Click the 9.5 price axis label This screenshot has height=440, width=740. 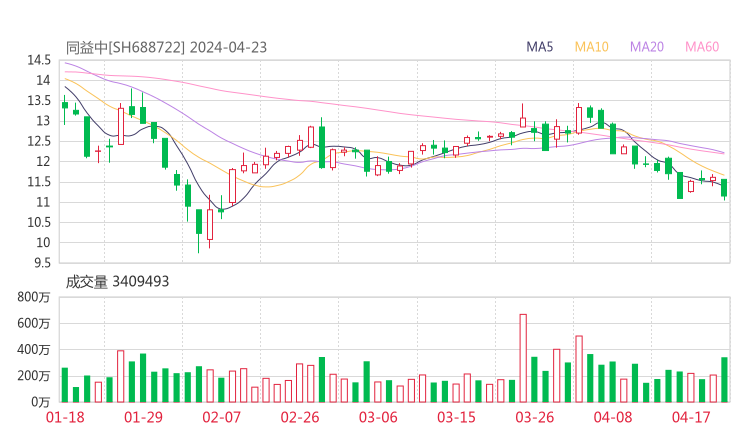pyautogui.click(x=42, y=263)
